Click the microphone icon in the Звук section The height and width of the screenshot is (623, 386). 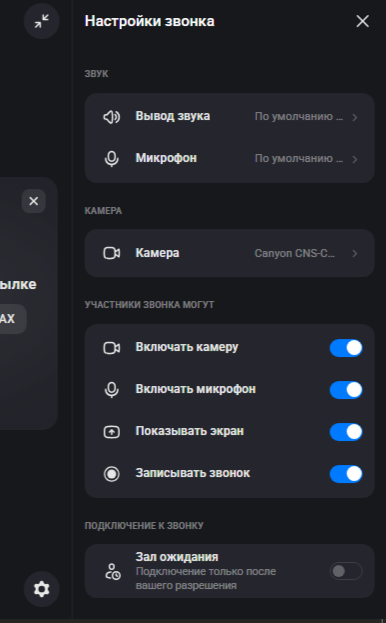click(112, 159)
